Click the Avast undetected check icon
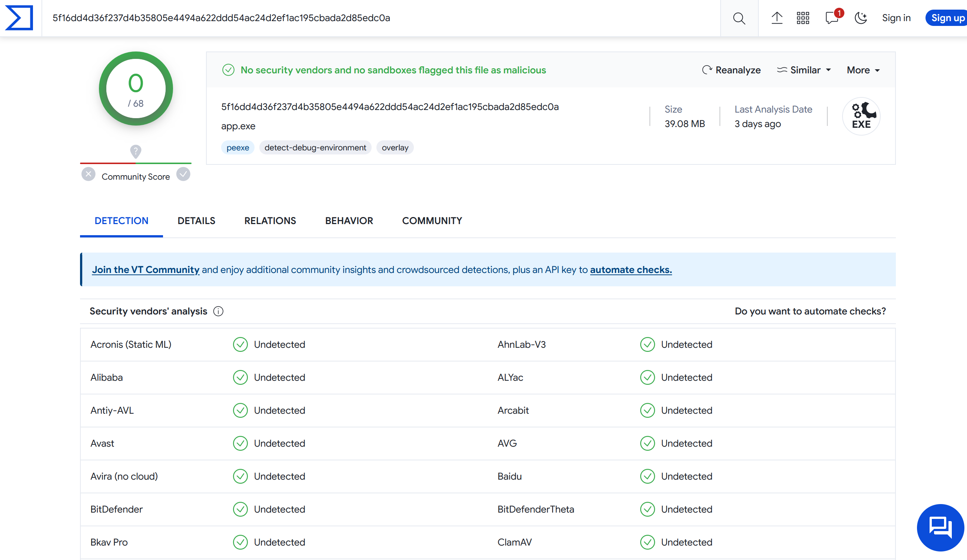 click(240, 443)
